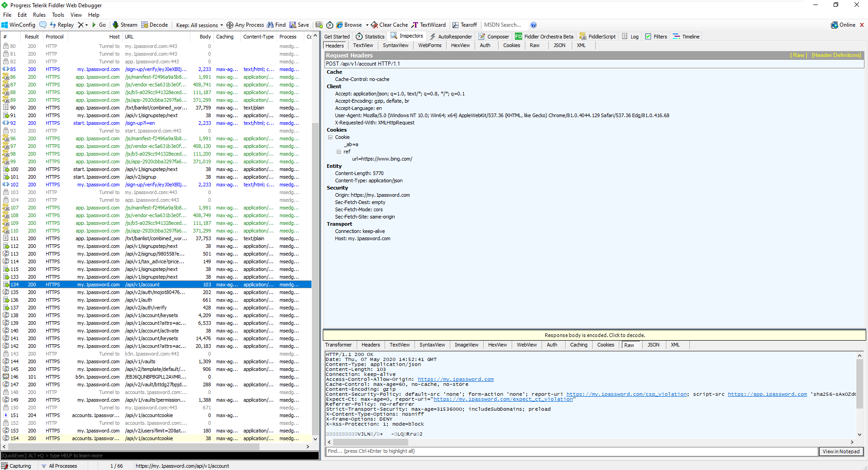Click the timer stopwatch icon
This screenshot has height=470, width=868.
tap(330, 25)
